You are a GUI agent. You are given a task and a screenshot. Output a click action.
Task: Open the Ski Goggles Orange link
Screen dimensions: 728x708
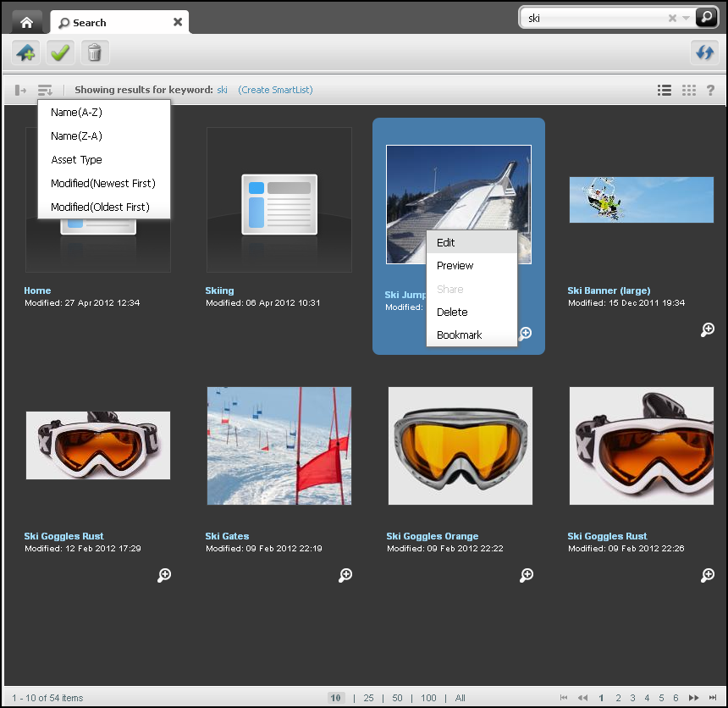[432, 536]
